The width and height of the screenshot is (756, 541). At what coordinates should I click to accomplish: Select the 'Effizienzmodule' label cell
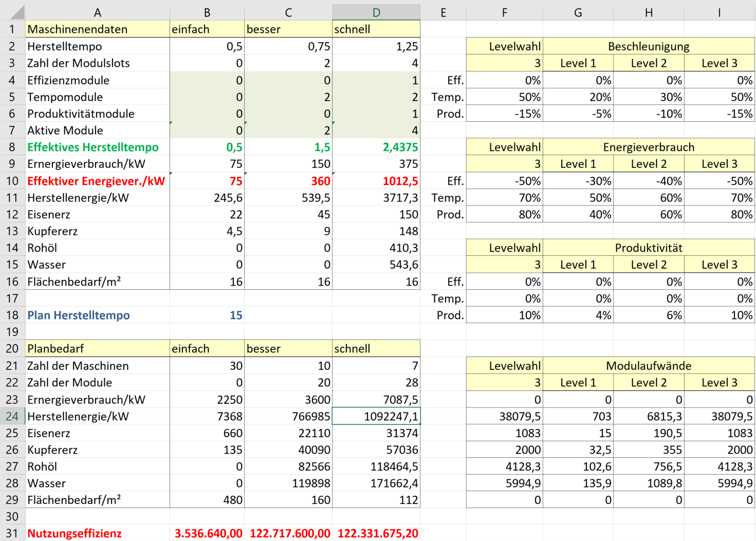98,80
